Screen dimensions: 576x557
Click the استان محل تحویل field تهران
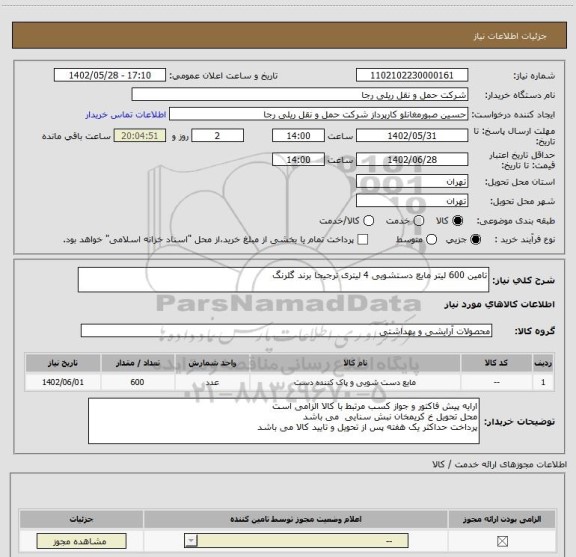pos(412,182)
